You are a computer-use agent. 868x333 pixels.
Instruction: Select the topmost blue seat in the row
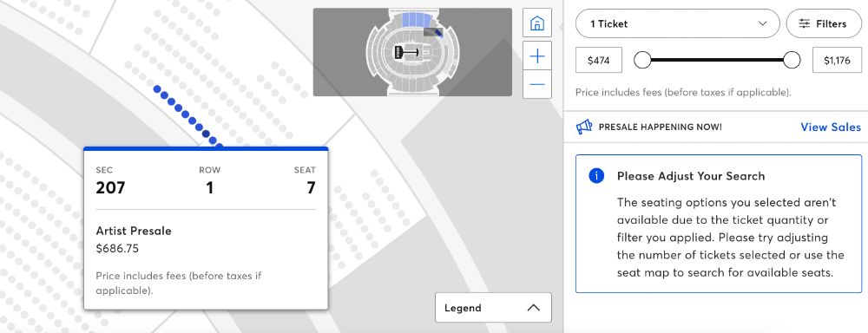point(157,88)
